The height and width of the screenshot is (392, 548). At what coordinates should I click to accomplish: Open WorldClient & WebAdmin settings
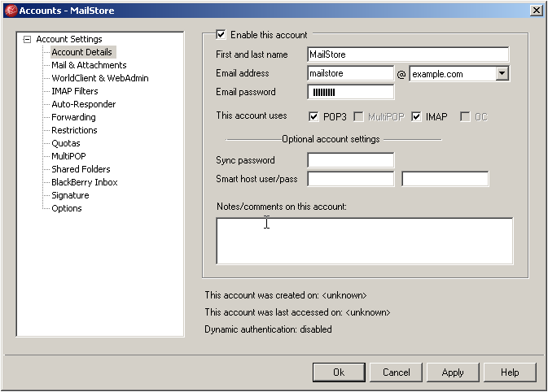pyautogui.click(x=99, y=78)
